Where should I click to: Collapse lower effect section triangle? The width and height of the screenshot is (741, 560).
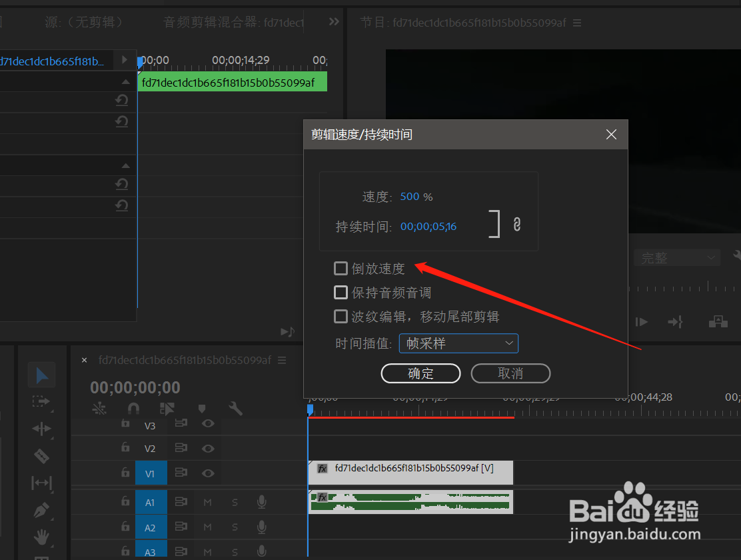[125, 166]
